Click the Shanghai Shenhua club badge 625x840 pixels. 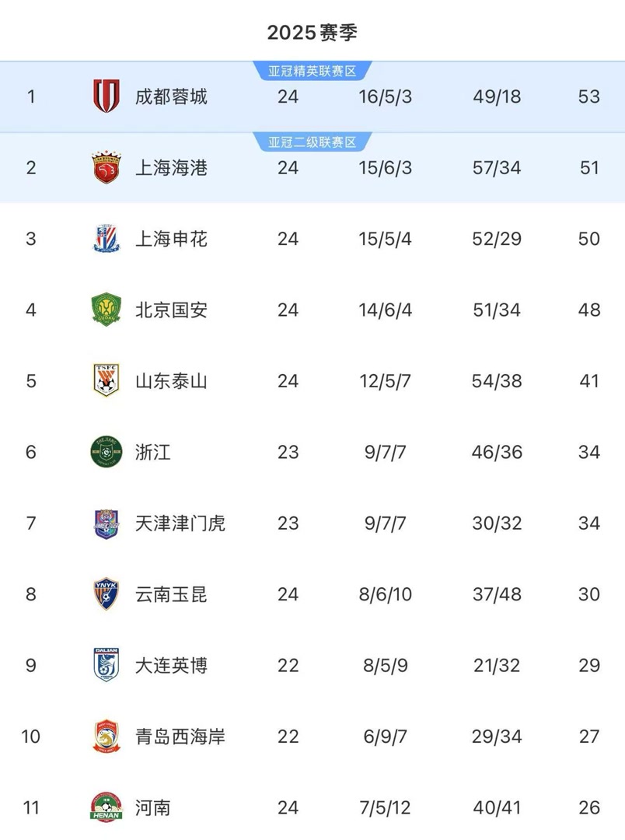pyautogui.click(x=105, y=239)
